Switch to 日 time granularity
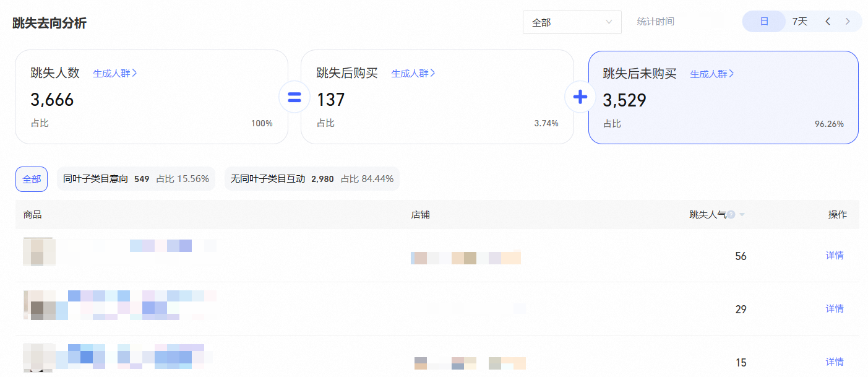The image size is (868, 377). tap(764, 22)
